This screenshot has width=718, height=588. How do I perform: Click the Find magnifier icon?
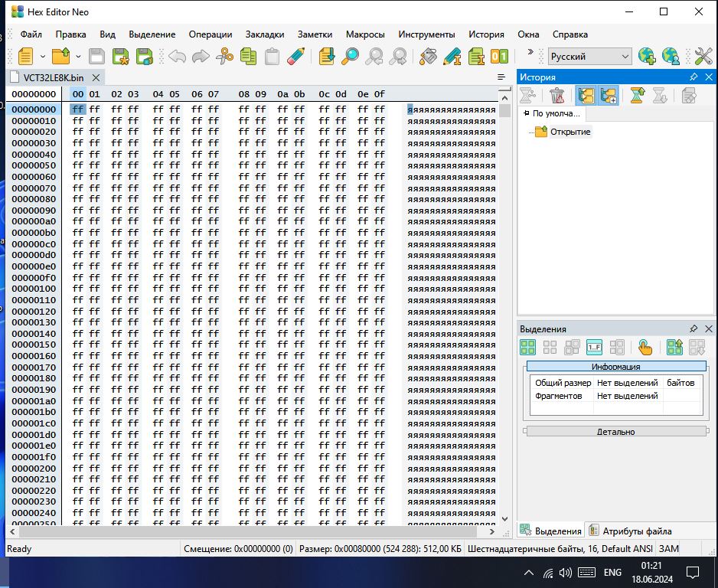[x=351, y=57]
